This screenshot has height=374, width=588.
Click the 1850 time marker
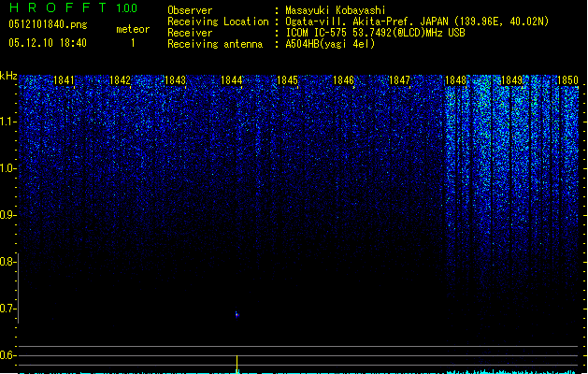click(567, 80)
